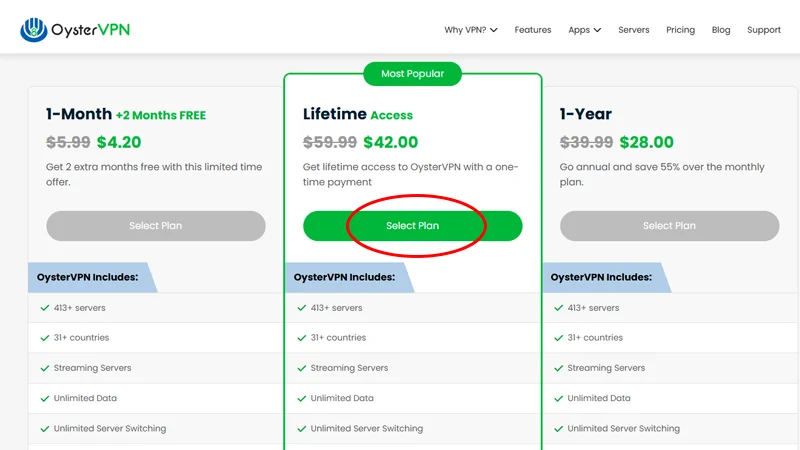800x450 pixels.
Task: Click Unlimited Data text in Lifetime card
Action: [x=342, y=398]
